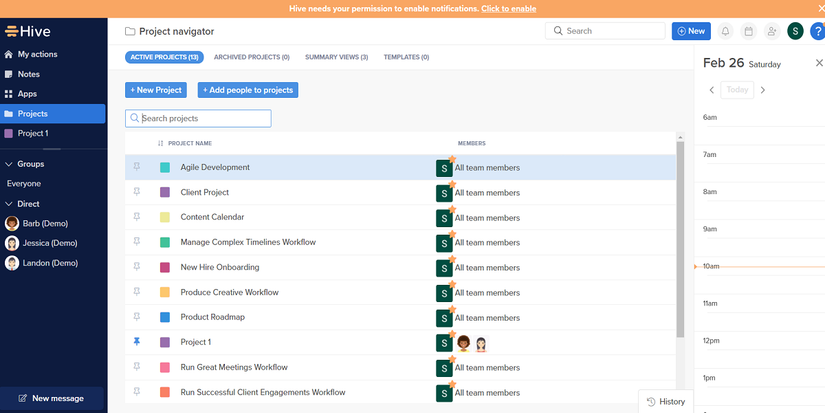Pin the New Hire Onboarding project
Screen dimensions: 825x413
137,267
